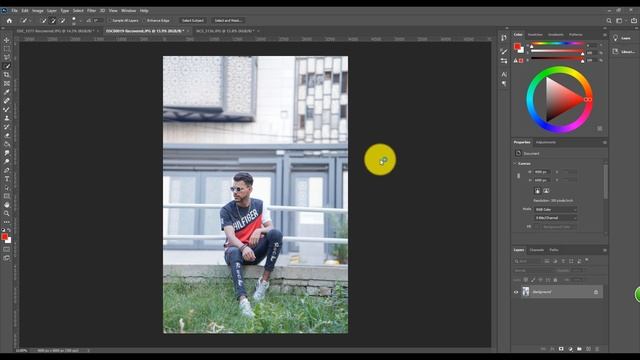Click the hue slider in Color panel
Screen dimensions: 640x360
click(557, 43)
